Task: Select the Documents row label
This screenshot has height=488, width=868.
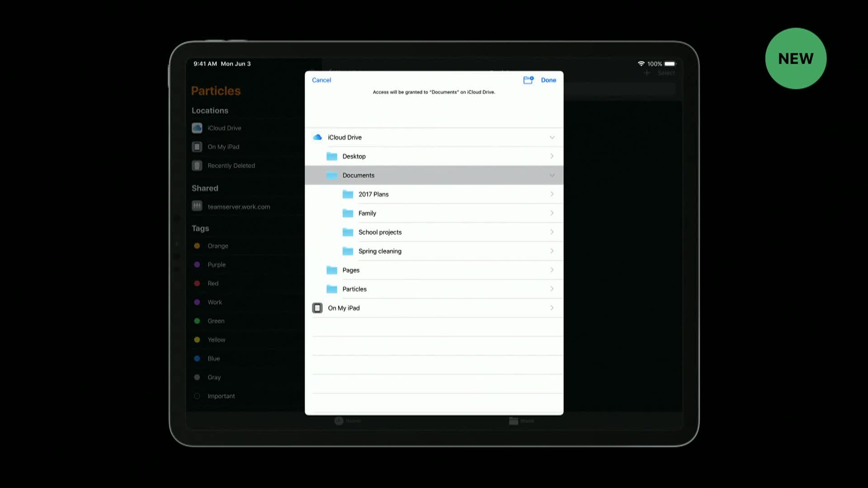Action: (x=358, y=176)
